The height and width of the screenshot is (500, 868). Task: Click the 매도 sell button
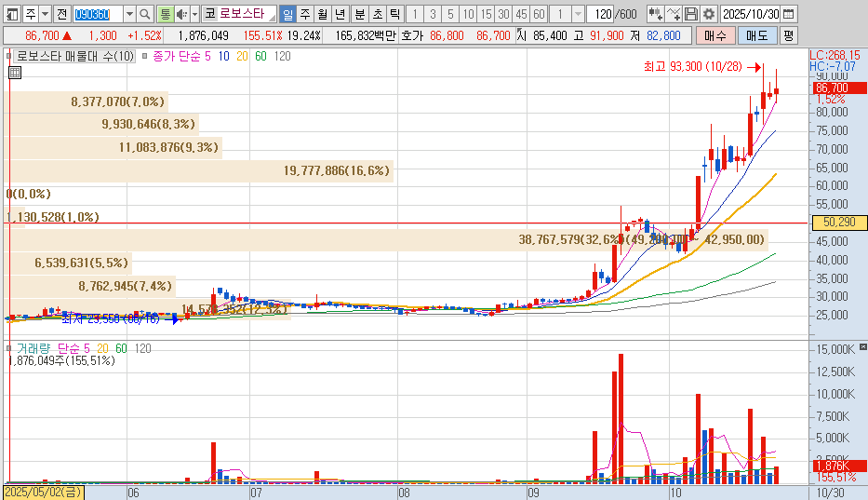[756, 35]
